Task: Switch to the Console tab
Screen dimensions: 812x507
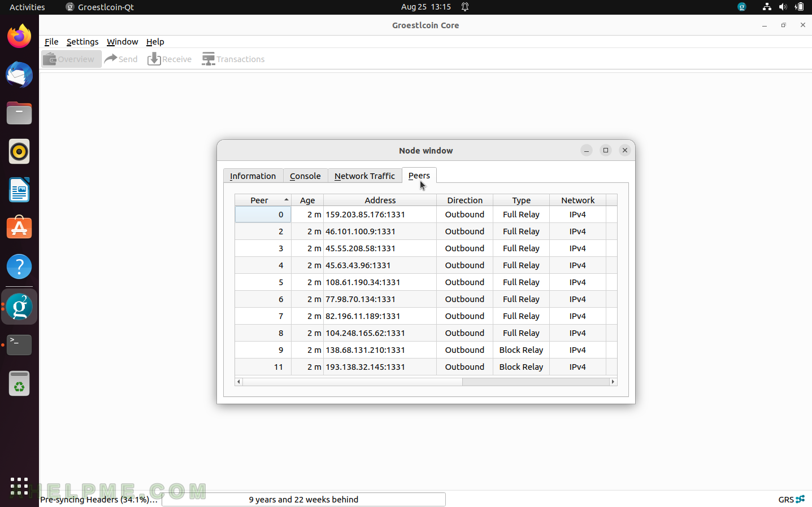Action: click(x=305, y=176)
